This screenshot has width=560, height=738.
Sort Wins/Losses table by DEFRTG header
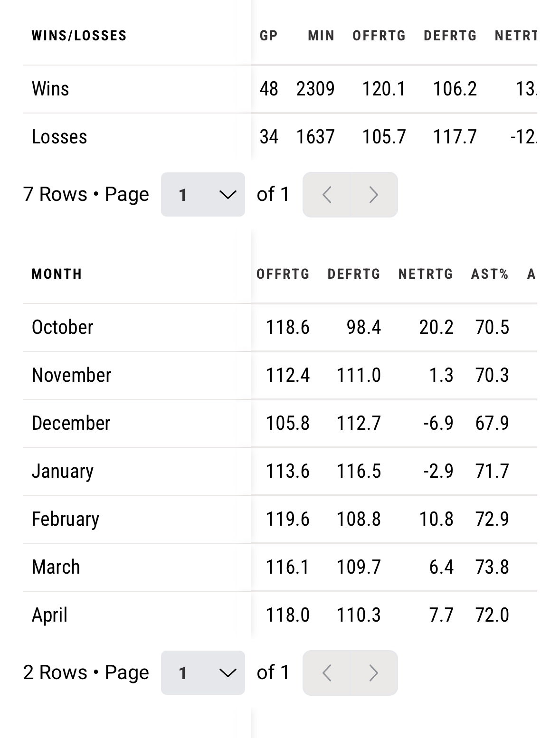coord(450,36)
